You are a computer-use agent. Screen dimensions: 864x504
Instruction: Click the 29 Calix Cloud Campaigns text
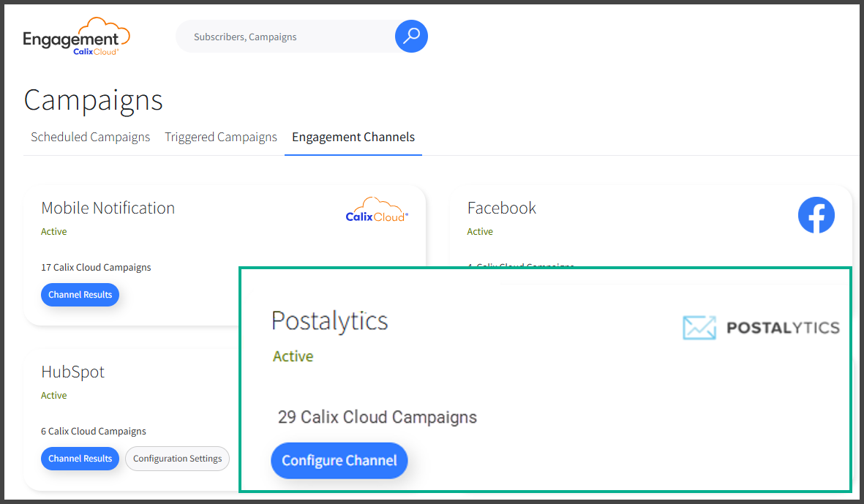[377, 417]
